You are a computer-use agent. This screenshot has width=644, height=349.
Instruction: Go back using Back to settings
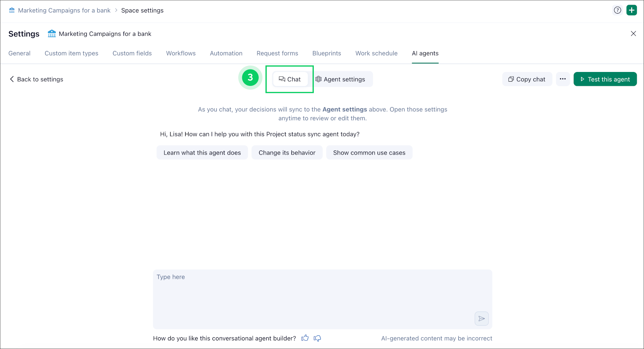click(36, 79)
